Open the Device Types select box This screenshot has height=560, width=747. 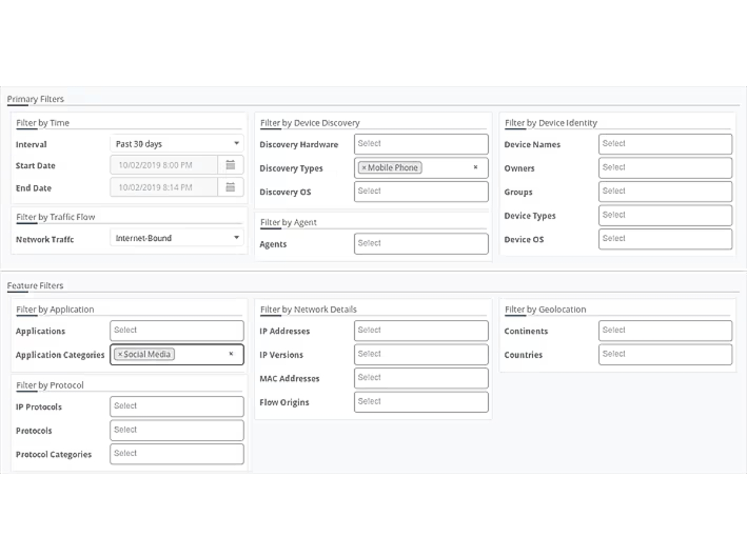tap(665, 215)
